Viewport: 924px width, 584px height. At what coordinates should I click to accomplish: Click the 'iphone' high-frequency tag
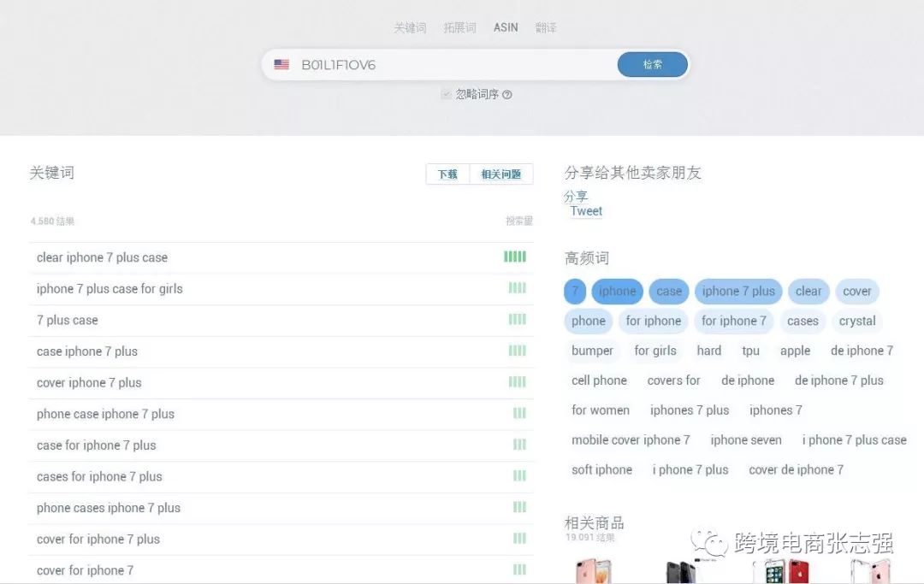(x=617, y=292)
